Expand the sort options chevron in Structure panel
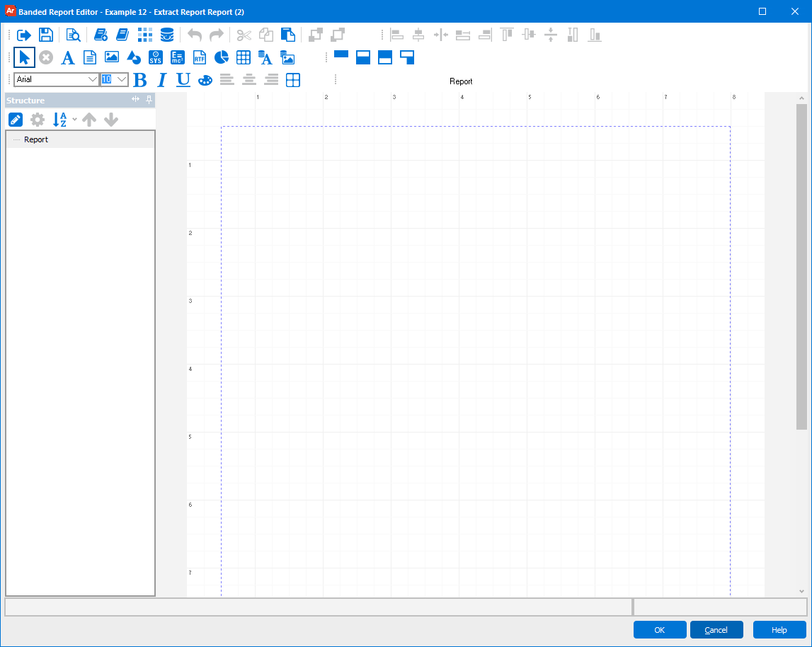812x647 pixels. (74, 119)
